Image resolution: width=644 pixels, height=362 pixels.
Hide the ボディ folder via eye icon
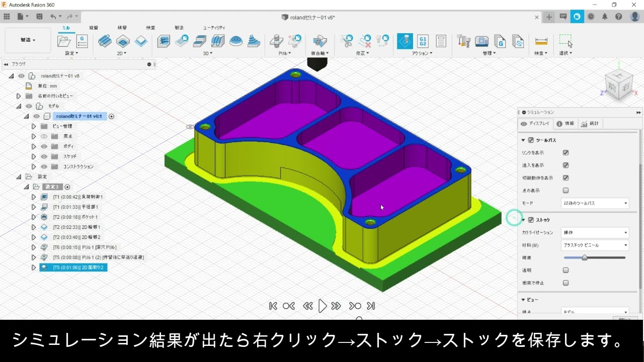(44, 146)
